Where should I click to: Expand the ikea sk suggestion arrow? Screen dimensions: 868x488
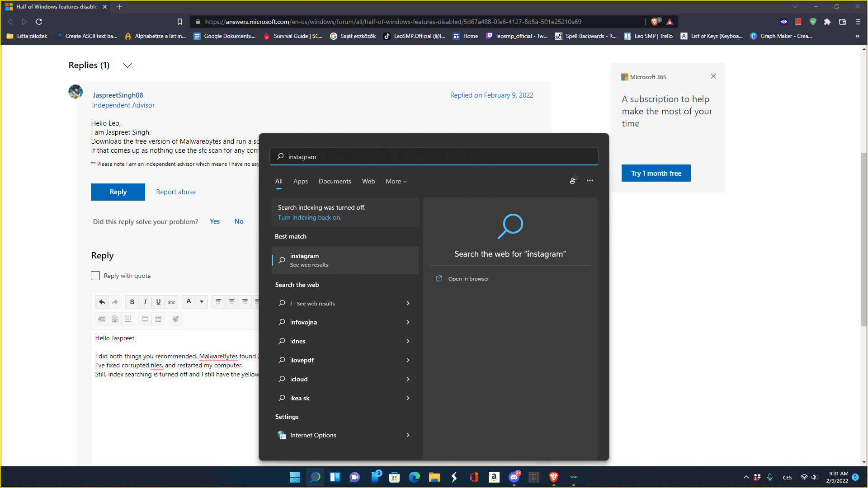408,398
